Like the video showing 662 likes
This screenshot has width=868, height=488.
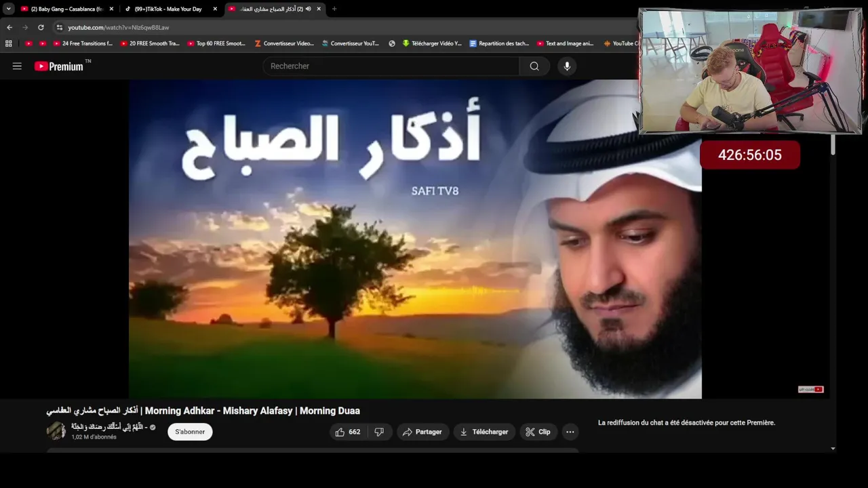coord(347,432)
